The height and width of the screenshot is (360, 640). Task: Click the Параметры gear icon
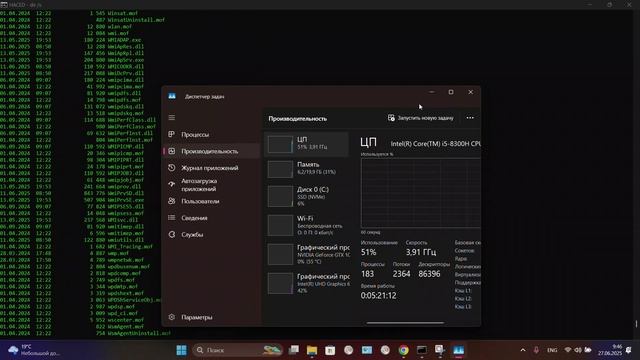[172, 317]
